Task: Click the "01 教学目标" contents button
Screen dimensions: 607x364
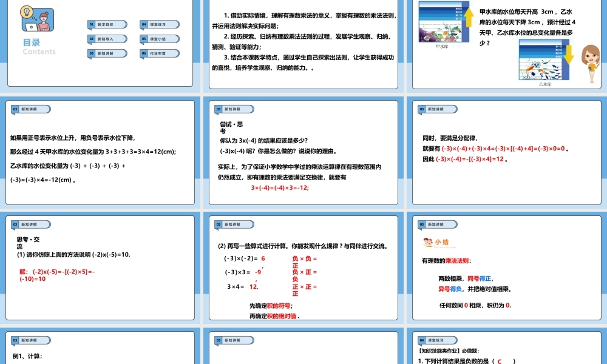Action: click(x=107, y=24)
